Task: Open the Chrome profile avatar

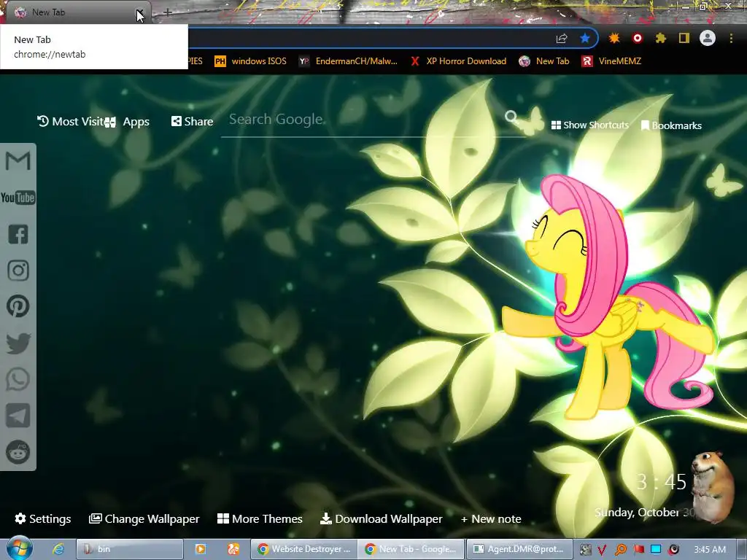Action: point(708,38)
